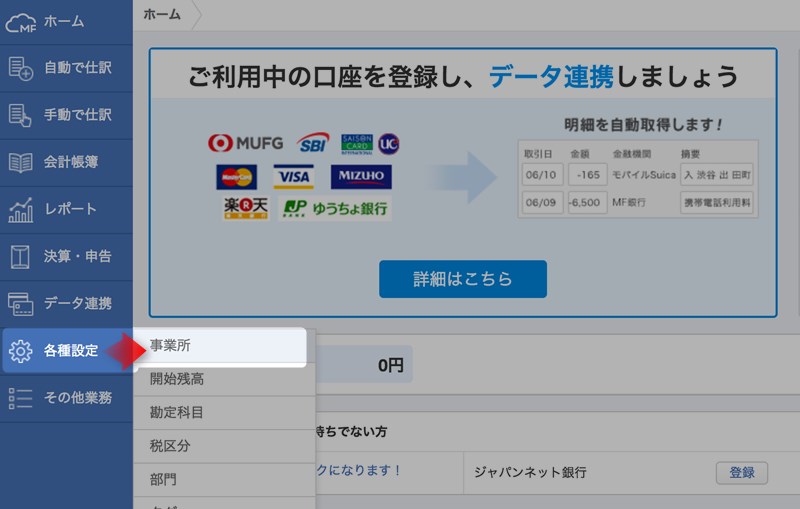Click the Saison Card logo
Viewport: 800px width, 509px height.
click(357, 144)
